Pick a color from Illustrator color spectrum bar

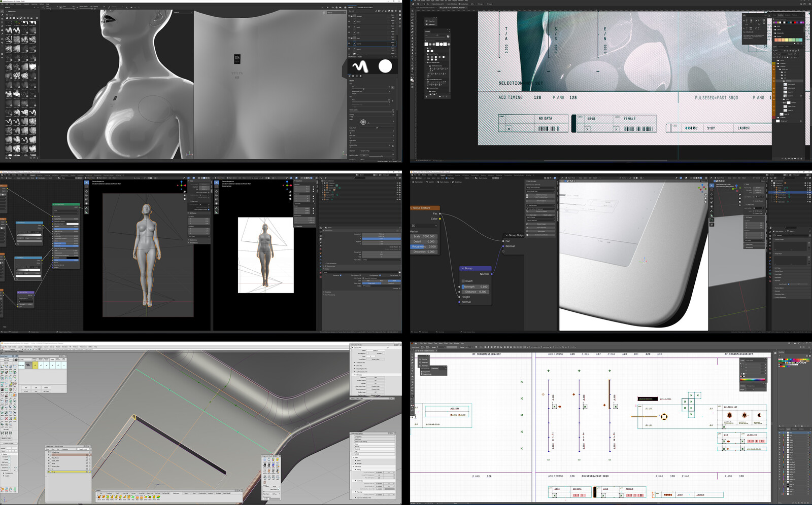(753, 379)
